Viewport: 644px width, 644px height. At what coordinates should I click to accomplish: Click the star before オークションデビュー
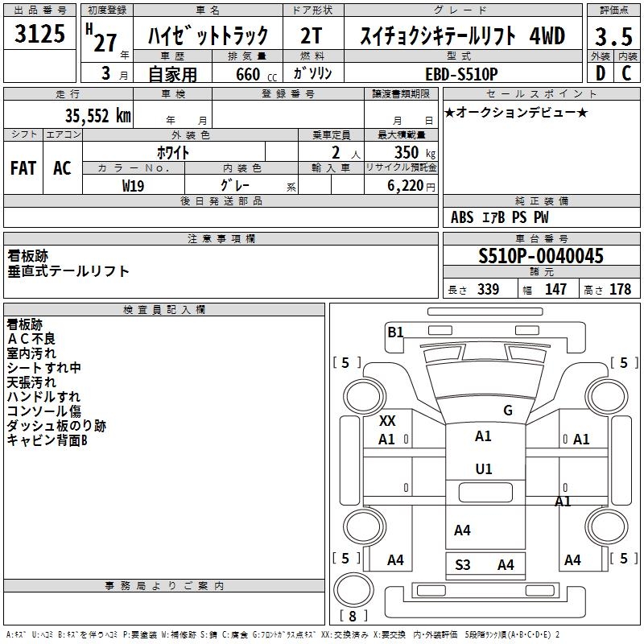[x=449, y=112]
